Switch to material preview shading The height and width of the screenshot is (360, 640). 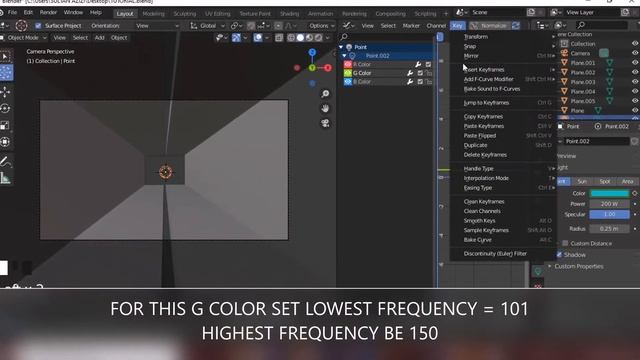pyautogui.click(x=309, y=38)
